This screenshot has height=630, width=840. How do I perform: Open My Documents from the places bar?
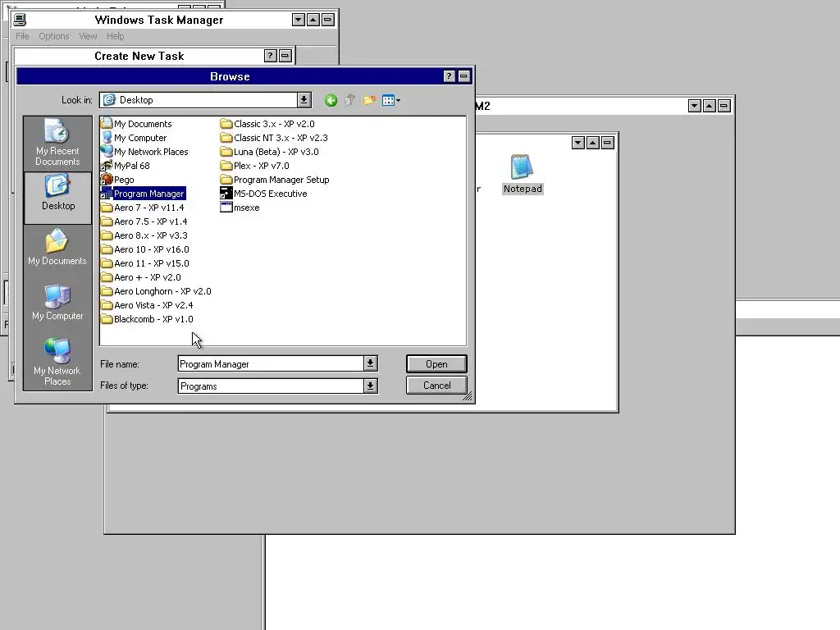click(x=57, y=248)
